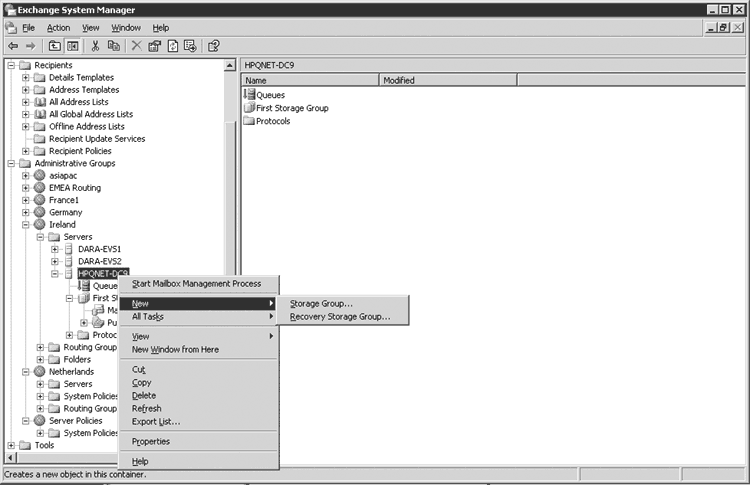This screenshot has height=485, width=750.
Task: Select First Storage Group in right pane
Action: click(291, 108)
